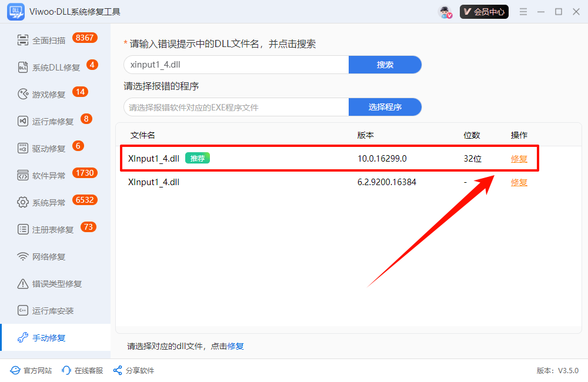588x382 pixels.
Task: Click the driver repair (驱动修复) icon
Action: coord(23,149)
